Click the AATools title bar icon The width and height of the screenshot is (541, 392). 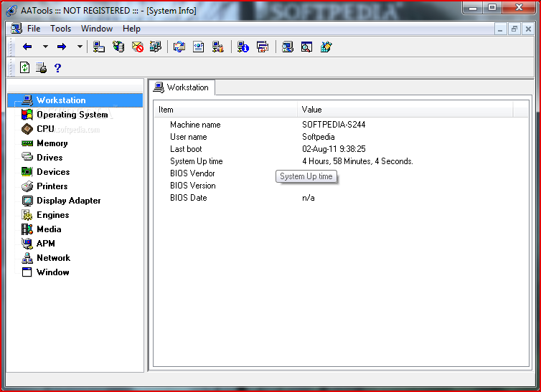11,11
